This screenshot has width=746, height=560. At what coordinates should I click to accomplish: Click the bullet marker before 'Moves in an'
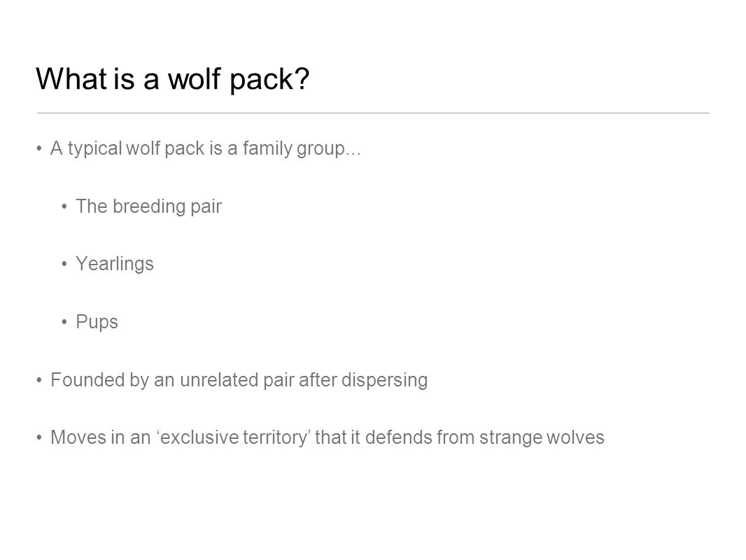[39, 437]
